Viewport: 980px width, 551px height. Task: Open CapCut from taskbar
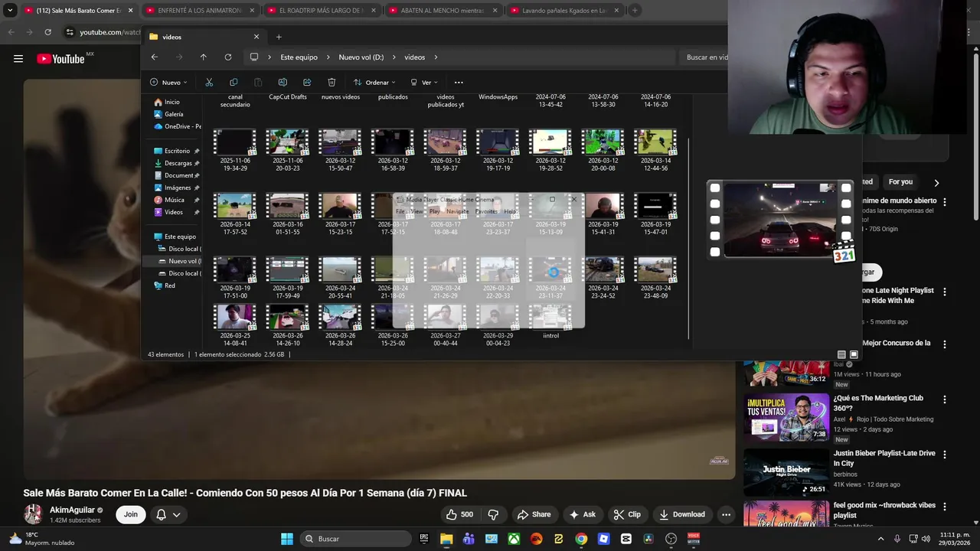[x=626, y=539]
